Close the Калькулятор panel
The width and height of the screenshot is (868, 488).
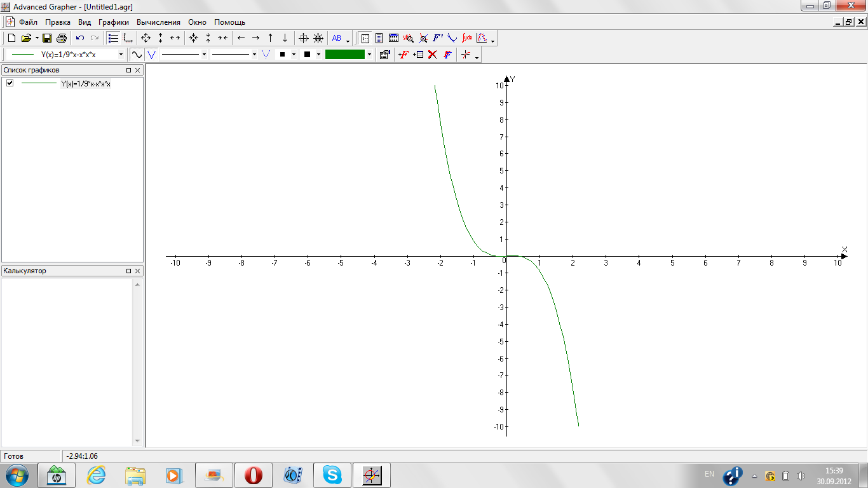pos(138,271)
